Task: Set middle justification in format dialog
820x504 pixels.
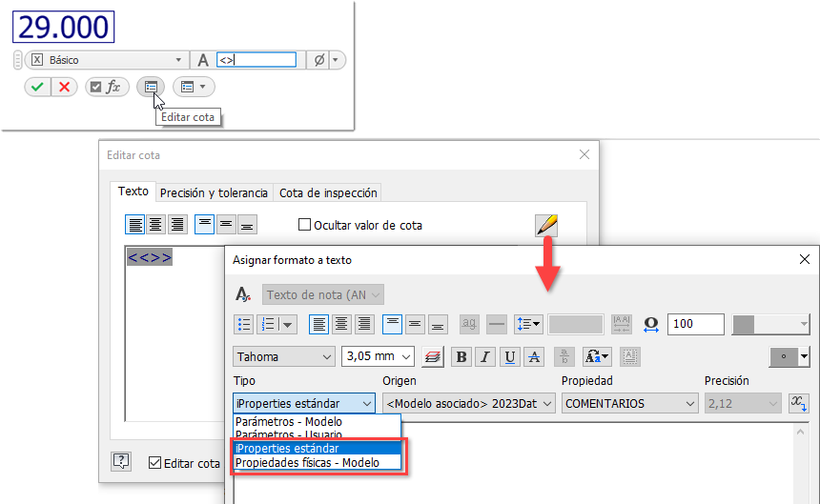Action: pos(415,324)
